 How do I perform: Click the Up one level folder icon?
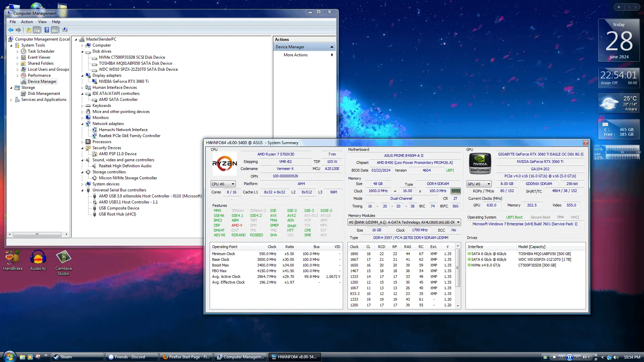pos(29,30)
